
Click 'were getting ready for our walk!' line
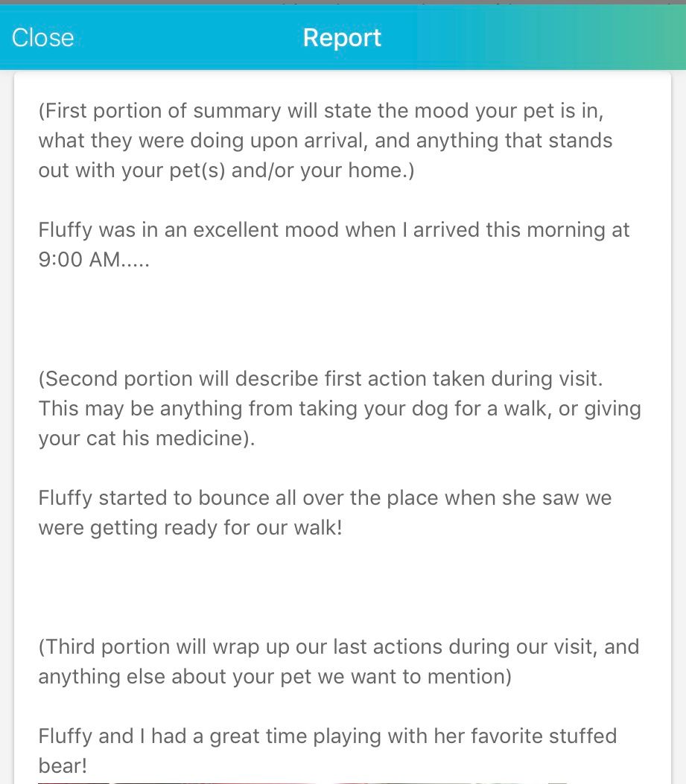pyautogui.click(x=191, y=527)
